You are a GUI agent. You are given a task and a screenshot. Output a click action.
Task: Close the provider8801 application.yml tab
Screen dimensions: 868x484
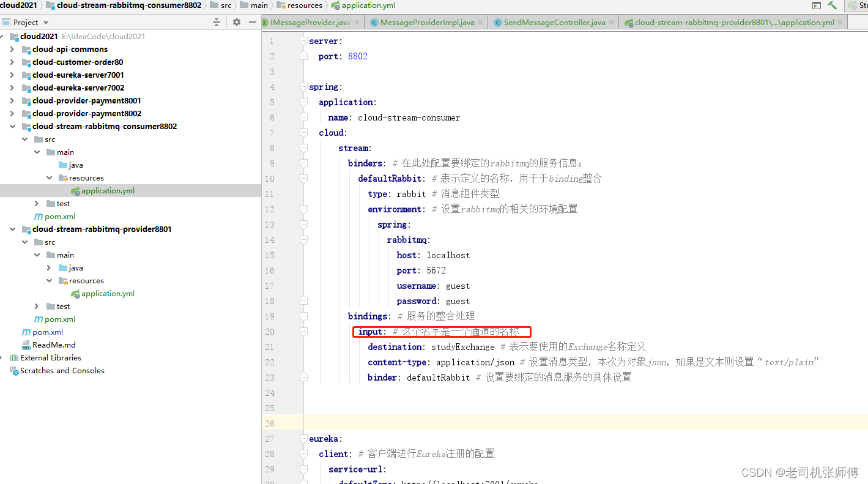(841, 23)
